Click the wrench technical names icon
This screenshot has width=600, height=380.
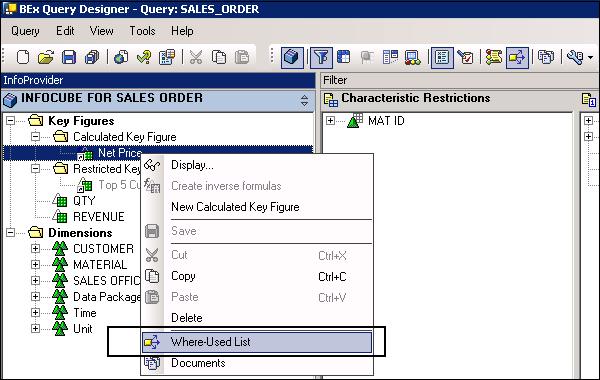pos(575,58)
